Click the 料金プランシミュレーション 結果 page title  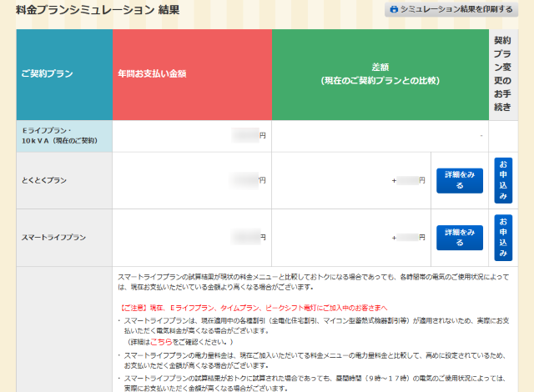click(x=98, y=9)
